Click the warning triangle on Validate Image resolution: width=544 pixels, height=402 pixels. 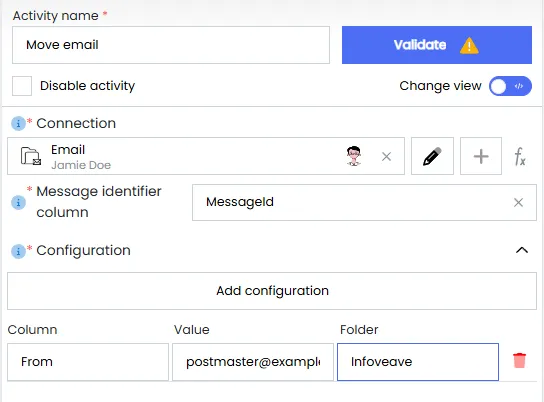(469, 45)
